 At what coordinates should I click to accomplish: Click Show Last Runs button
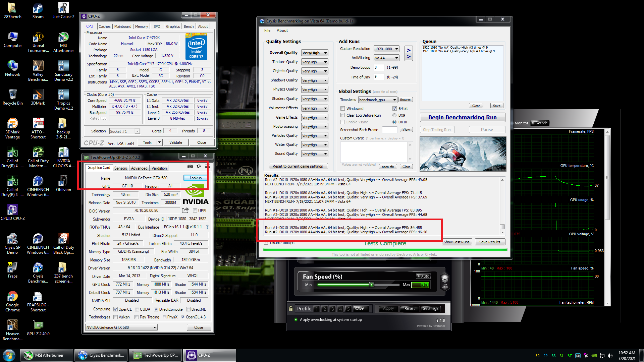(457, 242)
